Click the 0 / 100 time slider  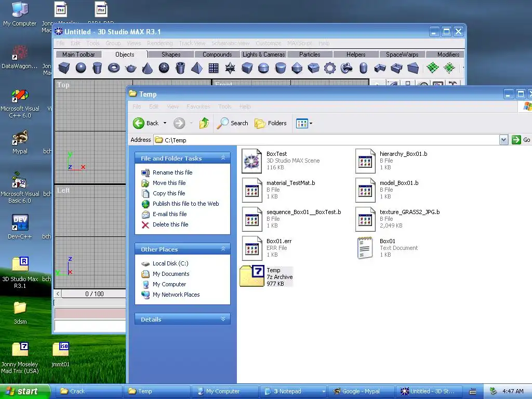[95, 294]
